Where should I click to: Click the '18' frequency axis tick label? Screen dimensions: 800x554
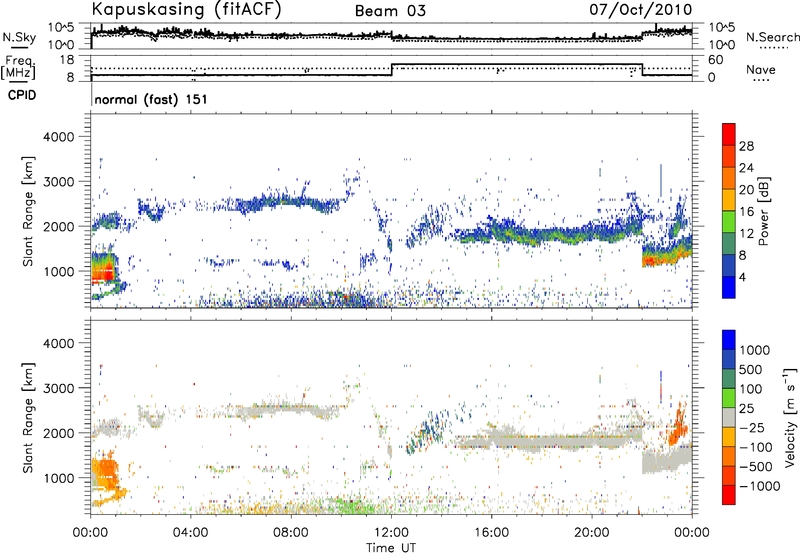pos(67,60)
